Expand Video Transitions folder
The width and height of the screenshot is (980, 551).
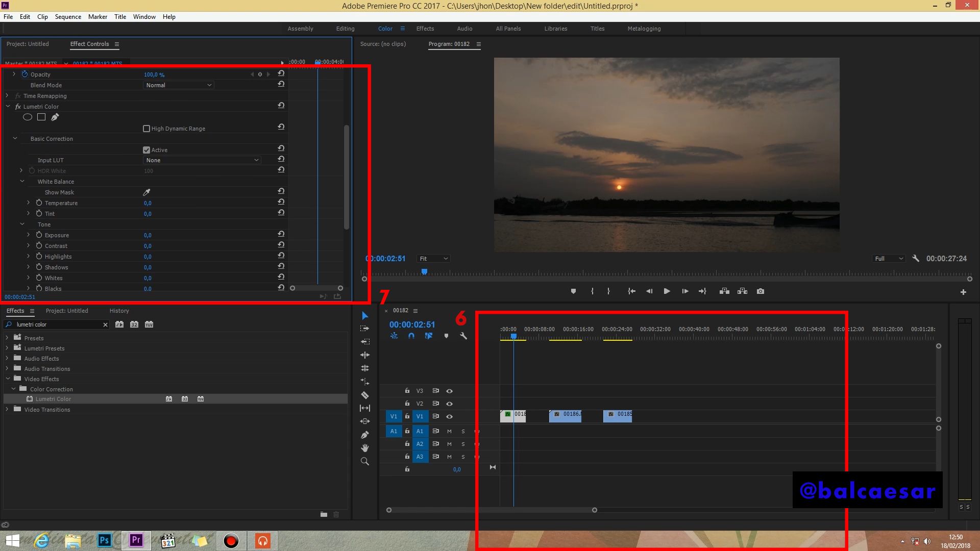tap(7, 410)
